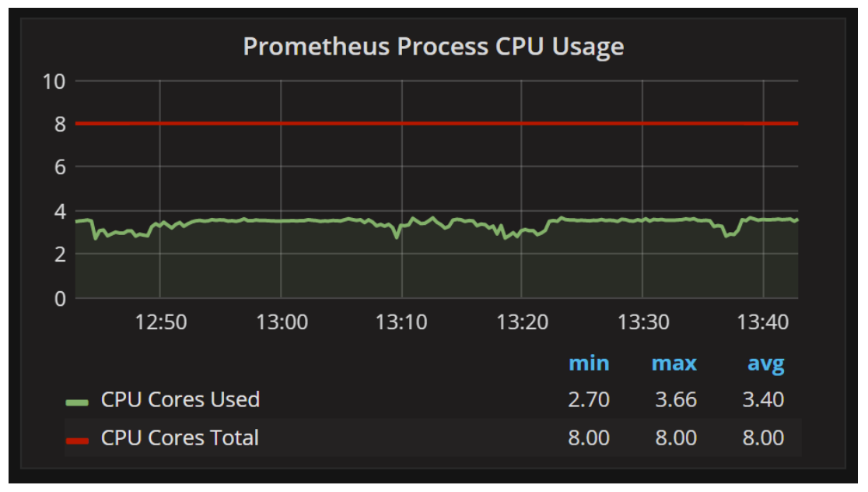Click the red CPU Cores Total color swatch
The height and width of the screenshot is (492, 868).
[x=77, y=440]
